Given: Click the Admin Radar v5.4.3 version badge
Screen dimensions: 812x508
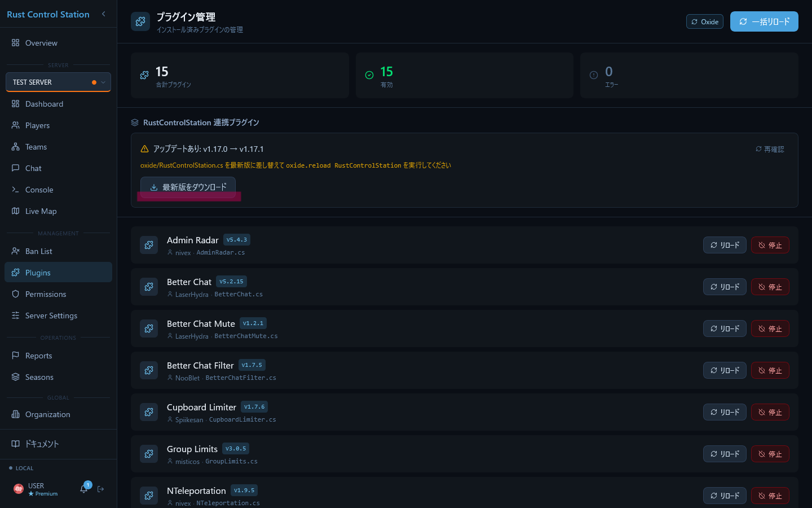Looking at the screenshot, I should point(237,240).
